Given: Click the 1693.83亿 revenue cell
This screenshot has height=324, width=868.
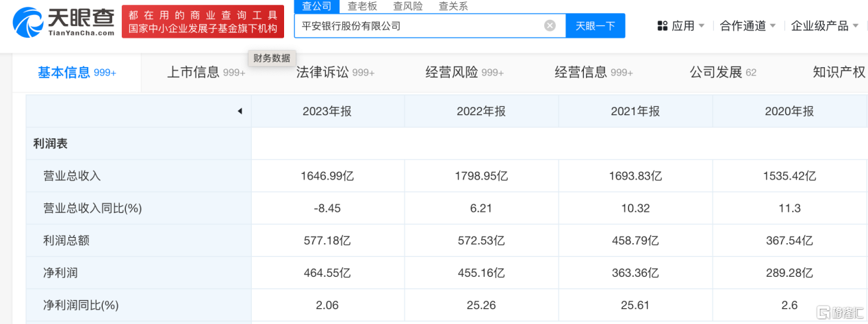Looking at the screenshot, I should coord(636,176).
